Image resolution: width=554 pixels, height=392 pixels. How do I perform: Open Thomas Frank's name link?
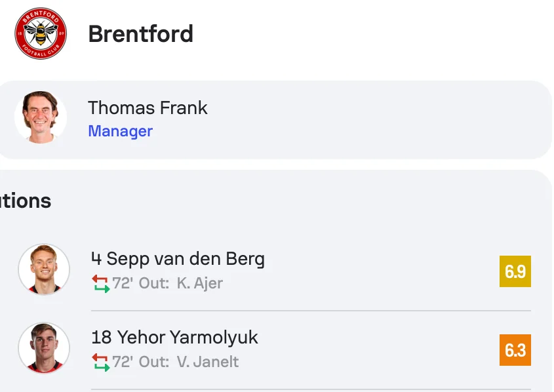[x=148, y=108]
